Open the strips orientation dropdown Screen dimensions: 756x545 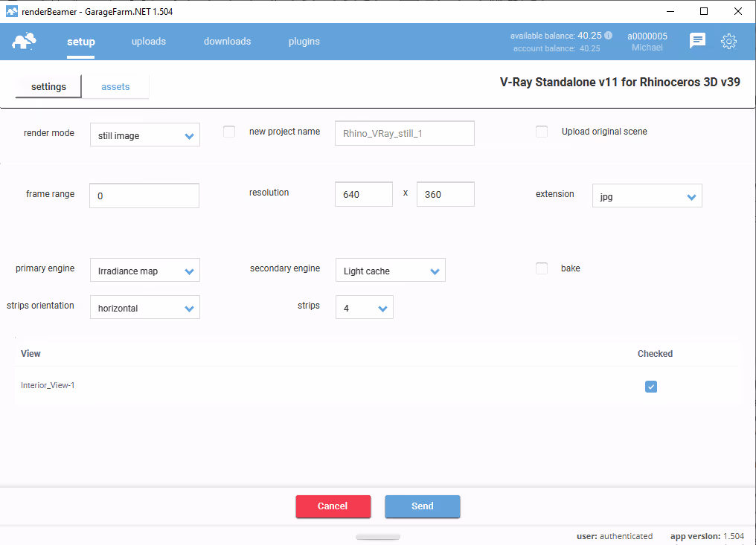tap(144, 307)
